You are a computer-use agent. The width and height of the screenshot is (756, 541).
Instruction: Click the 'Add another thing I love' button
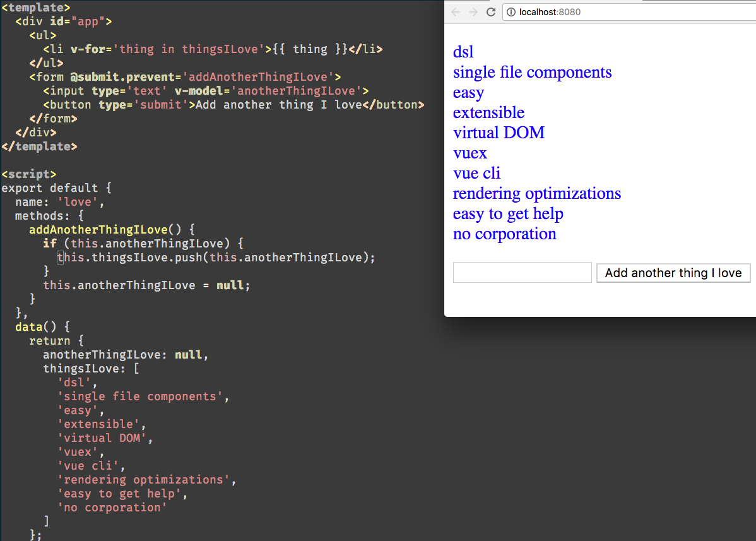click(x=673, y=273)
